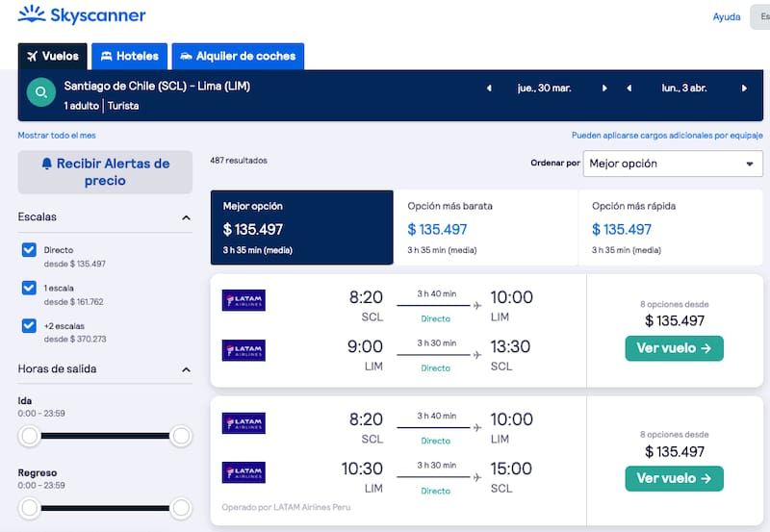Click the Skyscanner logo
This screenshot has height=532, width=770.
[83, 16]
